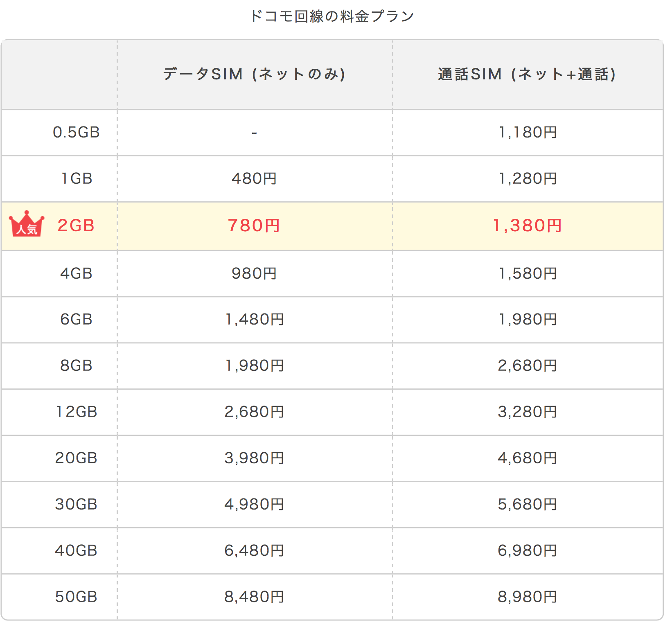Image resolution: width=672 pixels, height=627 pixels.
Task: Click the 980円 price
Action: point(254,273)
